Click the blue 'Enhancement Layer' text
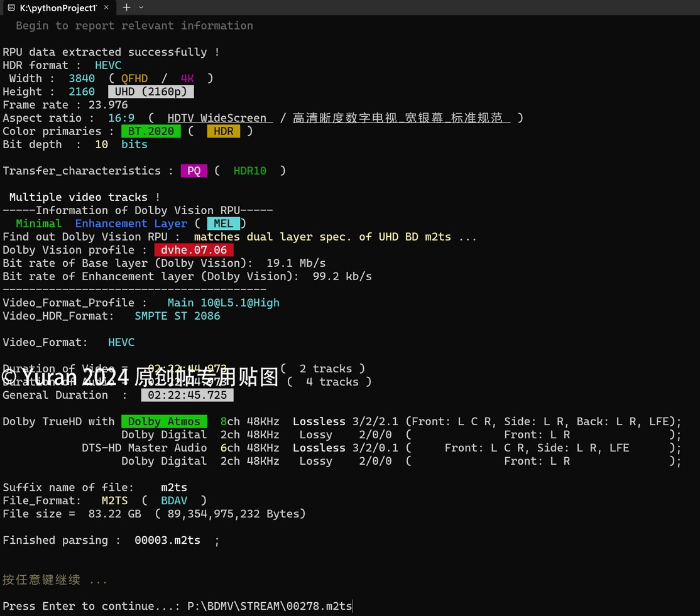Screen dimensions: 700x616 (x=131, y=224)
